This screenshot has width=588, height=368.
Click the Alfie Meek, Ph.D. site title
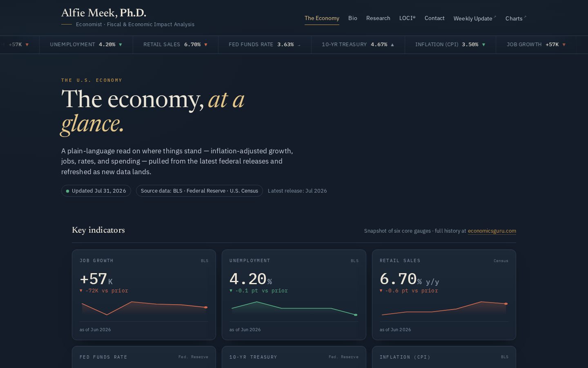coord(104,13)
